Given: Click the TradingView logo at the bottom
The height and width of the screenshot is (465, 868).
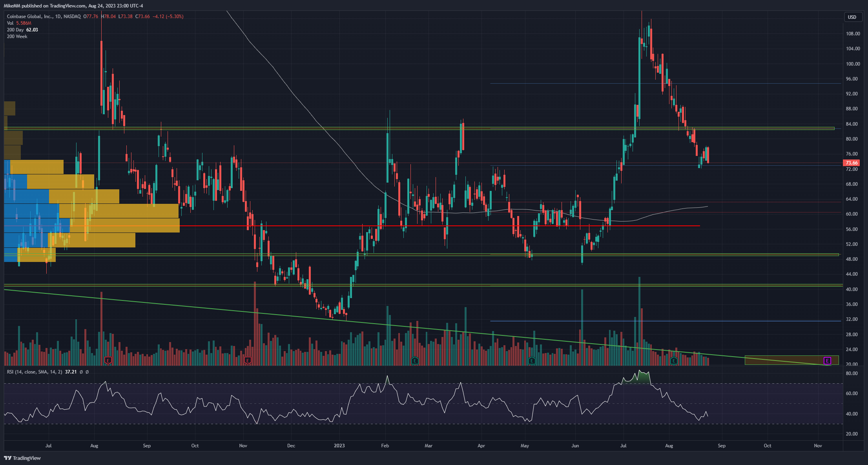Looking at the screenshot, I should pos(22,458).
